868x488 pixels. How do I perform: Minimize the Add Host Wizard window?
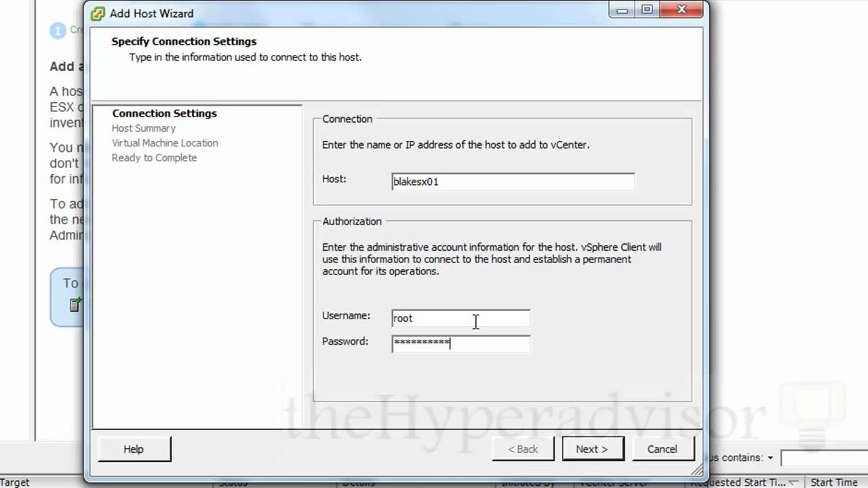622,9
